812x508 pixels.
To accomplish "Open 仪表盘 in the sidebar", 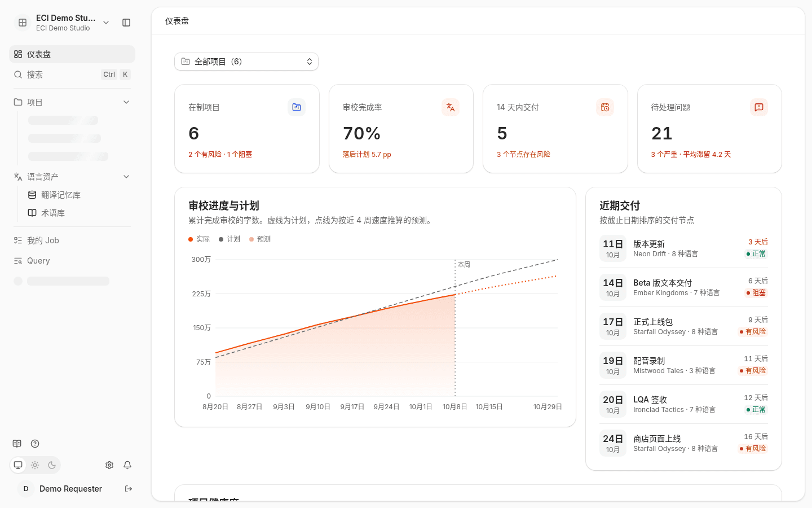I will point(72,54).
